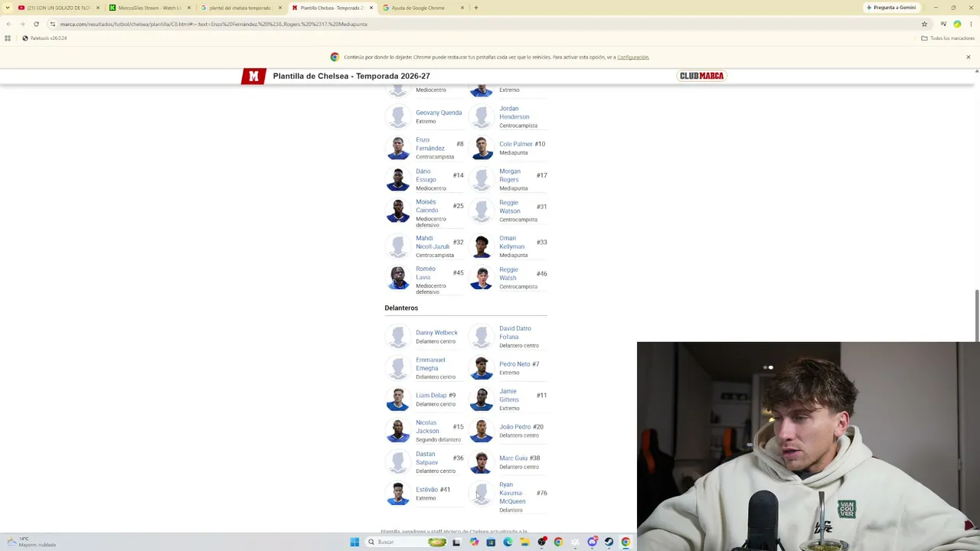Click Roméo Lavia's photo thumbnail
This screenshot has height=551, width=980.
pyautogui.click(x=398, y=277)
